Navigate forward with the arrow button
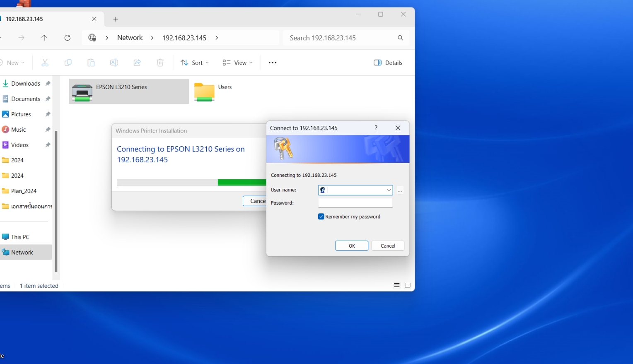 coord(22,38)
